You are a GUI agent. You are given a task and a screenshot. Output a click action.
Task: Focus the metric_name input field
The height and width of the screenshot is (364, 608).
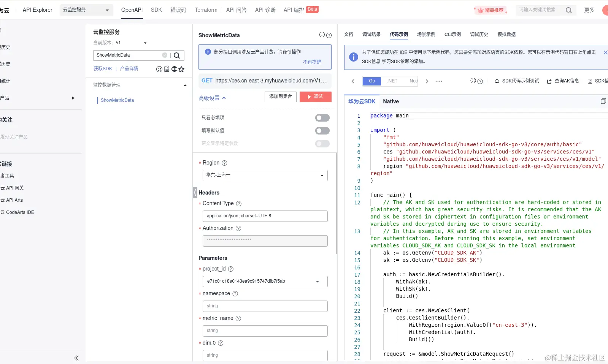click(265, 331)
